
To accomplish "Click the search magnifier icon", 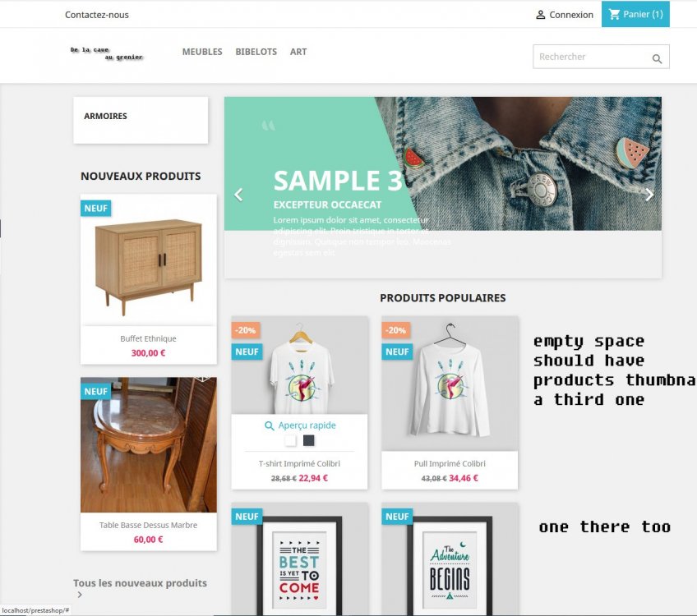I will pyautogui.click(x=657, y=58).
